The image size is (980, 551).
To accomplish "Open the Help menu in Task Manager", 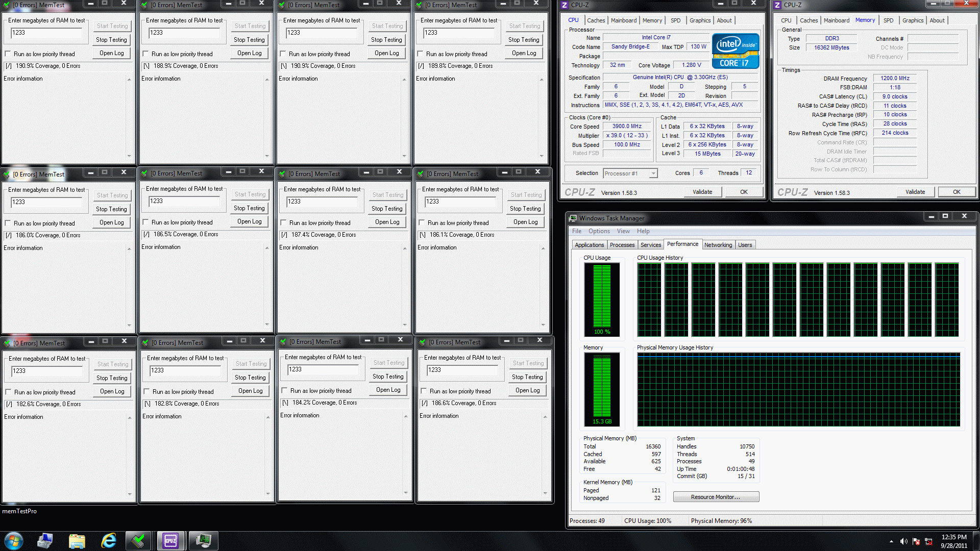I will 643,231.
